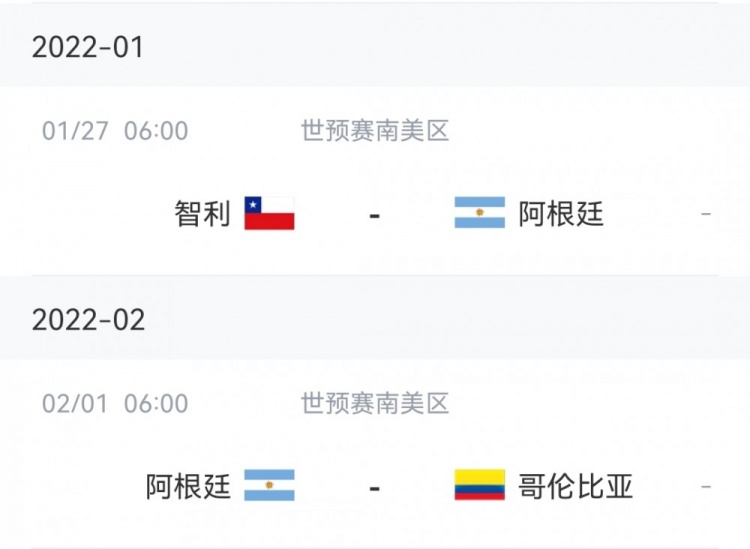Tap the 01/27 06:00 match time

pos(115,131)
